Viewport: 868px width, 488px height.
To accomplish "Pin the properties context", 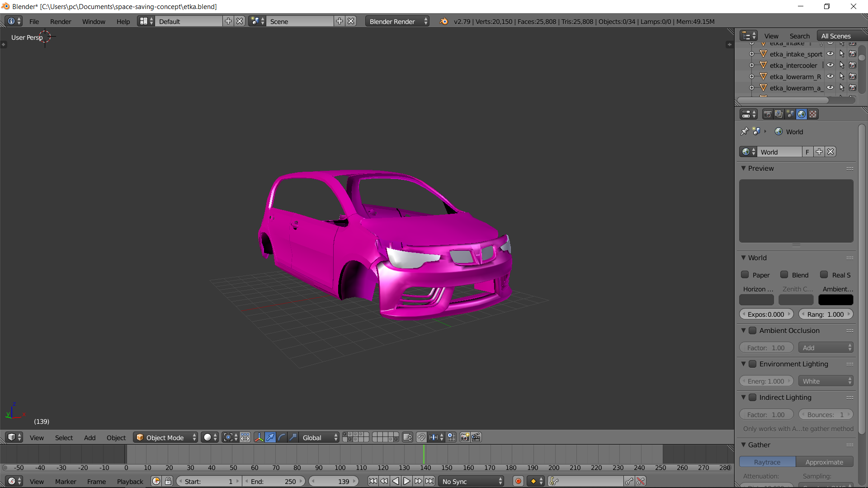I will point(745,131).
